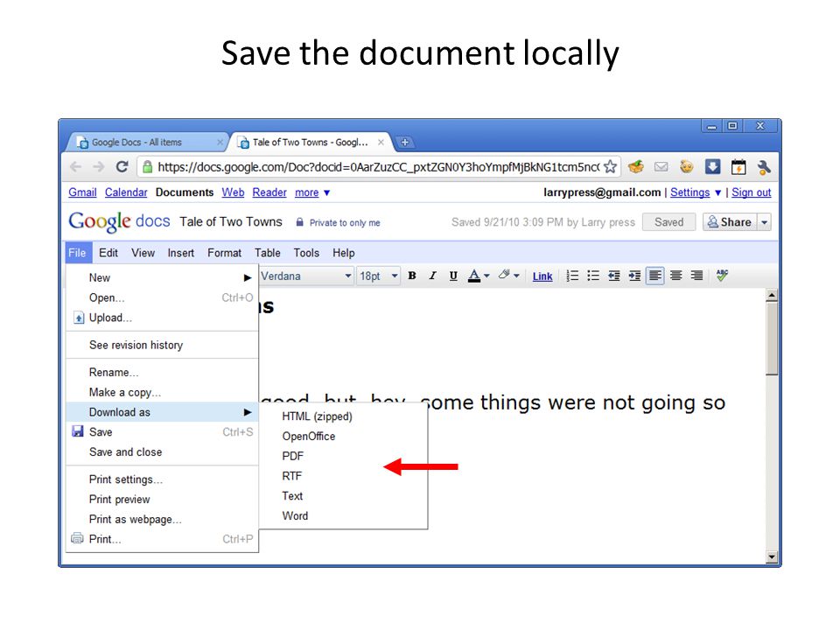The height and width of the screenshot is (630, 840).
Task: Apply bold formatting
Action: [412, 276]
